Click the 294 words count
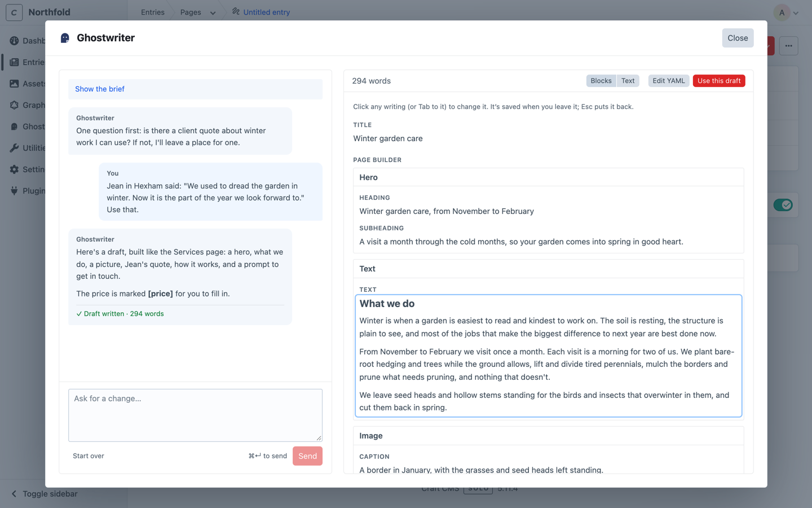The height and width of the screenshot is (508, 812). click(x=371, y=81)
